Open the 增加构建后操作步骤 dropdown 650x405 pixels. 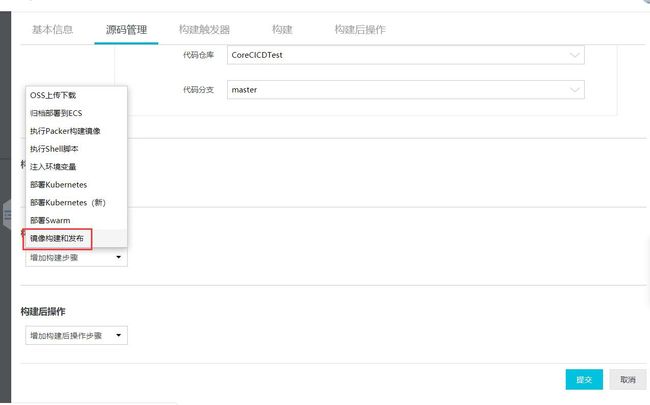pyautogui.click(x=76, y=335)
